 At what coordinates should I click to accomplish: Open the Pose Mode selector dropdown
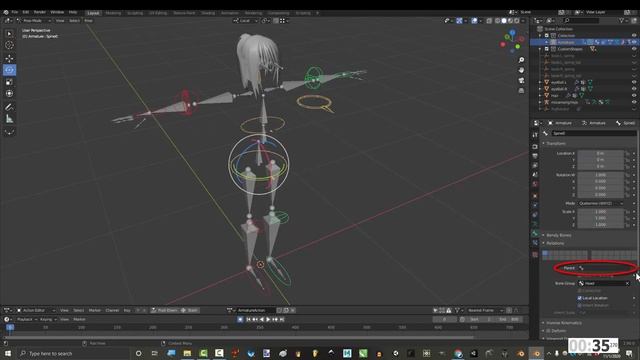point(34,20)
